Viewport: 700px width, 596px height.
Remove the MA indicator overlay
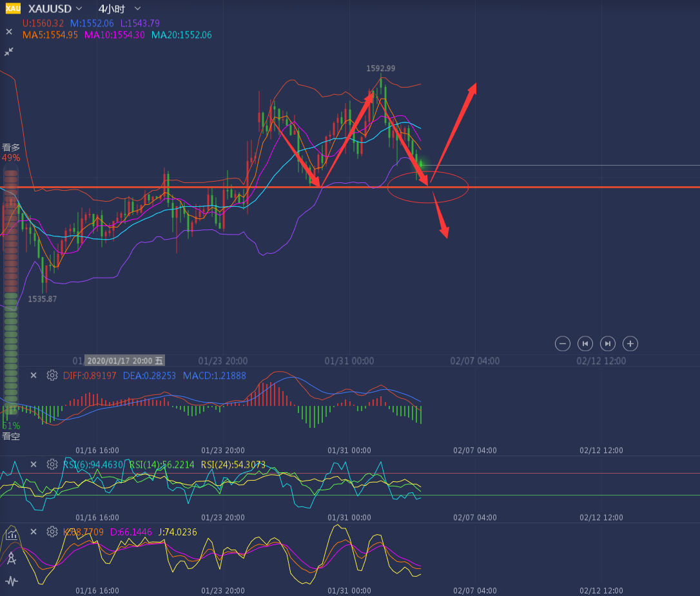10,31
